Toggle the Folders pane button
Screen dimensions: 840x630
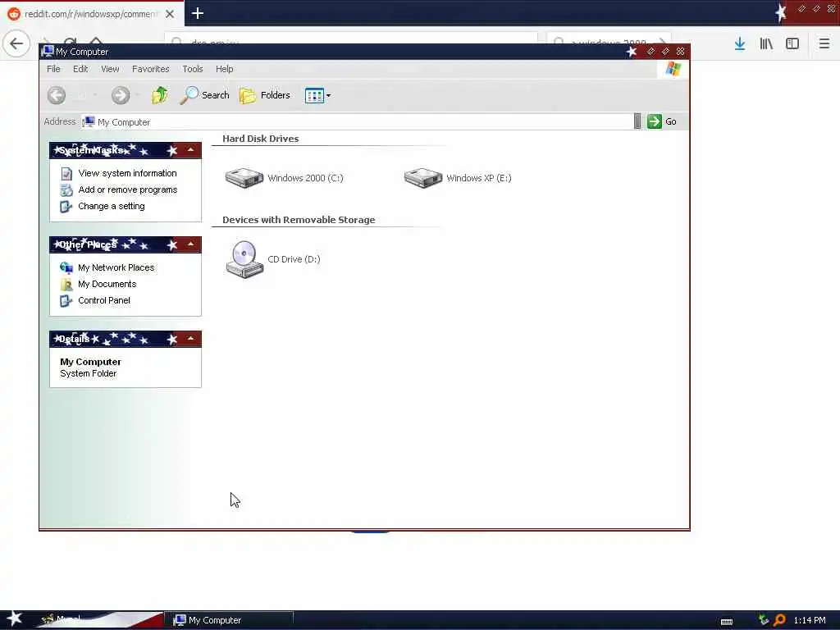click(x=265, y=95)
